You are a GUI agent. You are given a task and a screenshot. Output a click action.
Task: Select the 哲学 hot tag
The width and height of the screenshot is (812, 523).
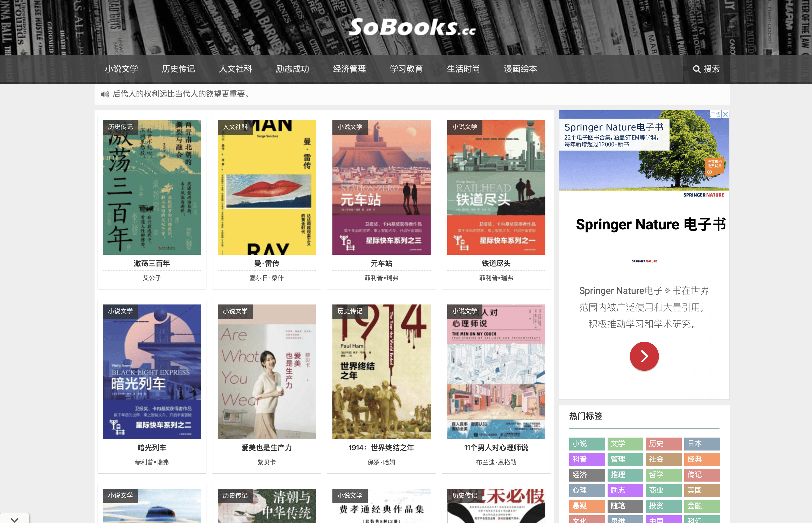(x=664, y=475)
